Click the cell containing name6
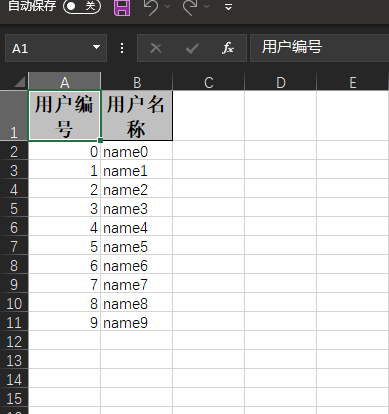Screen dimensions: 389x414 [x=136, y=264]
